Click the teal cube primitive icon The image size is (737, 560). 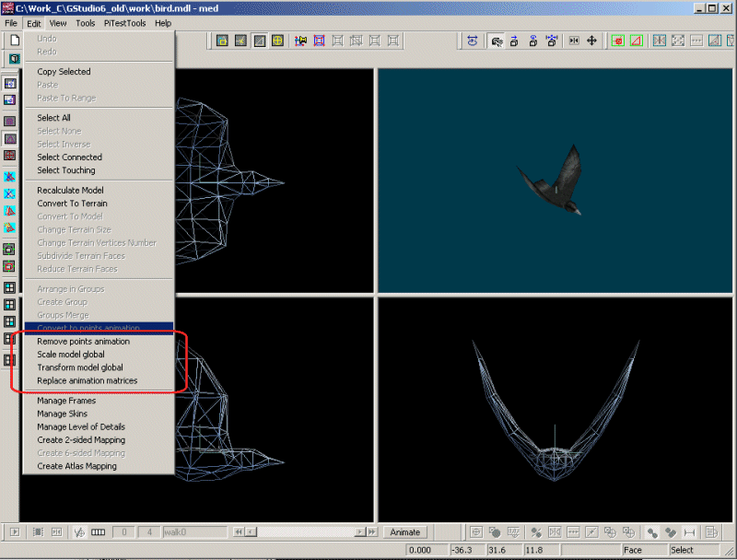click(15, 58)
